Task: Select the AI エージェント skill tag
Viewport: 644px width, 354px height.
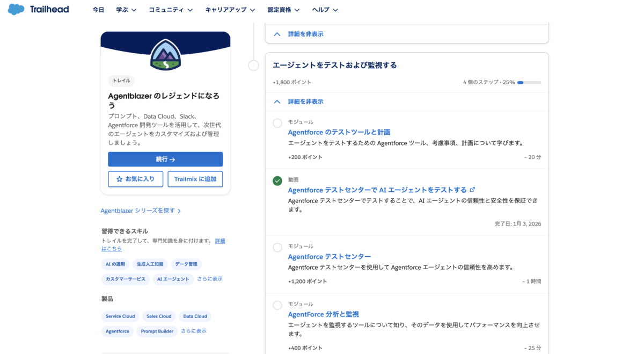Action: pos(173,279)
